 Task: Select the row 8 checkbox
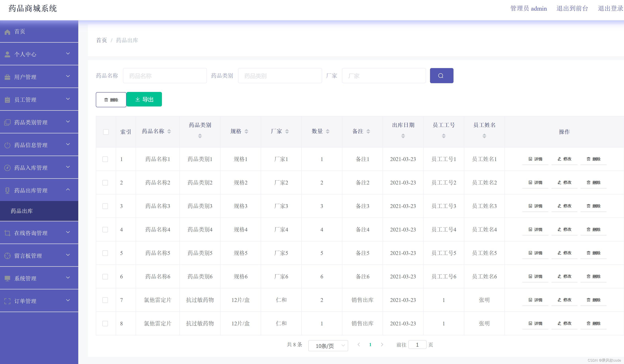(105, 323)
